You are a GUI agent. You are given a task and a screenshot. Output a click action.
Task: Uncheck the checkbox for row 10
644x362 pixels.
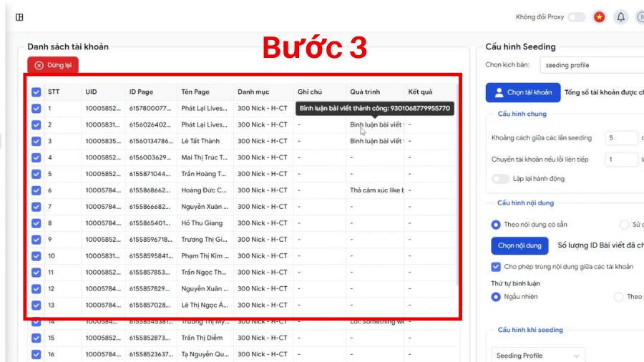point(36,256)
